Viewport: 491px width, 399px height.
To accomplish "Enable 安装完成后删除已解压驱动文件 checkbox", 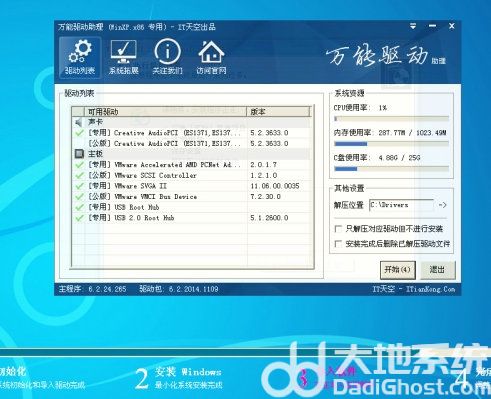I will [x=338, y=244].
